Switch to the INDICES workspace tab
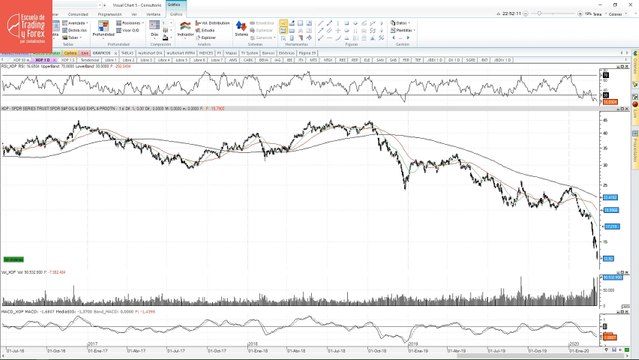Viewport: 639px width, 360px height. click(x=206, y=53)
